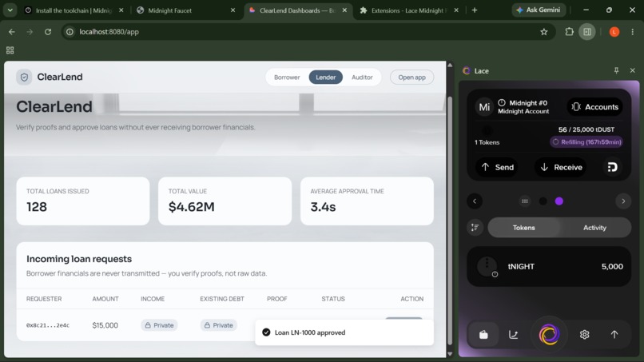Select the Lender role
Viewport: 644px width, 362px height.
[x=326, y=78]
